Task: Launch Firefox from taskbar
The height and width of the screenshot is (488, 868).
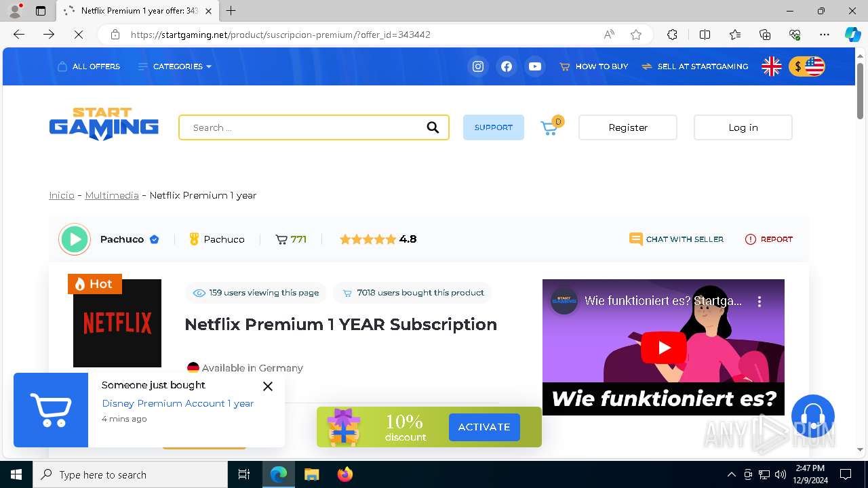Action: tap(345, 474)
